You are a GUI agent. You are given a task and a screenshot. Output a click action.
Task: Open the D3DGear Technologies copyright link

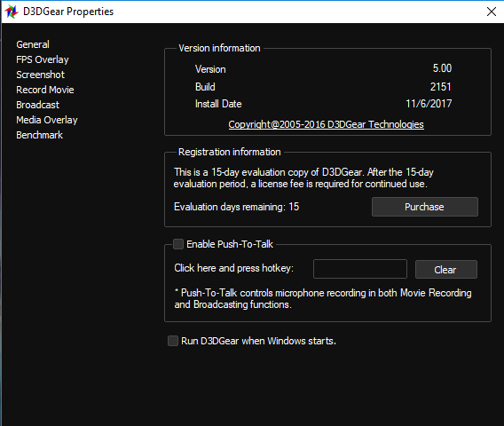[326, 124]
